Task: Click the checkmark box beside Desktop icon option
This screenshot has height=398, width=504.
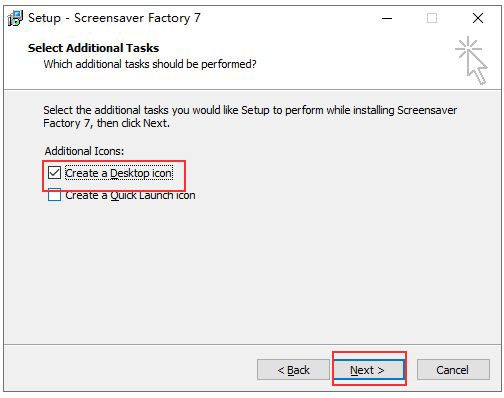Action: click(54, 173)
